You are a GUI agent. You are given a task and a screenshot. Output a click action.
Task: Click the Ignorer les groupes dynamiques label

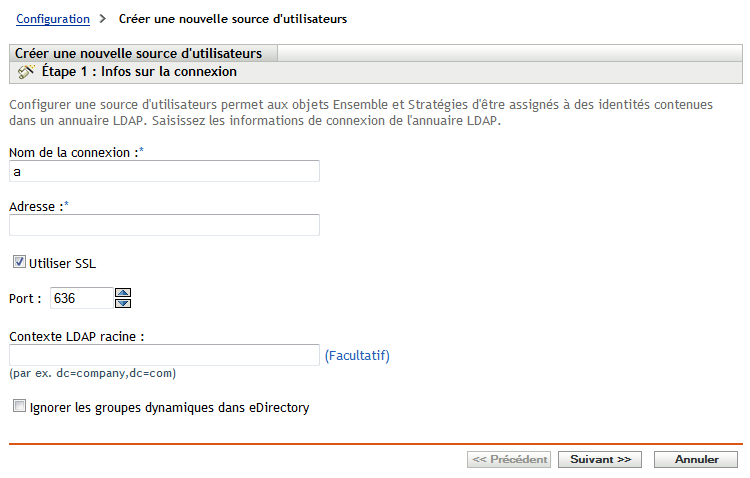(x=170, y=407)
